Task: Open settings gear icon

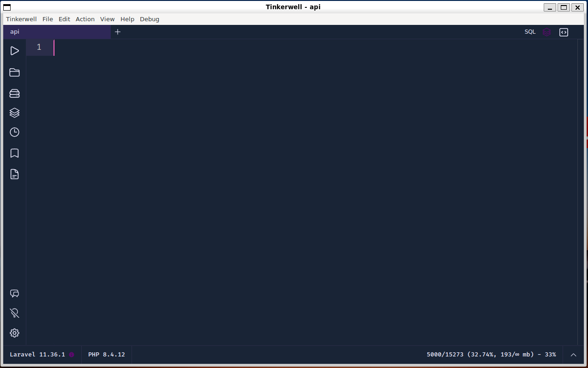Action: coord(14,333)
